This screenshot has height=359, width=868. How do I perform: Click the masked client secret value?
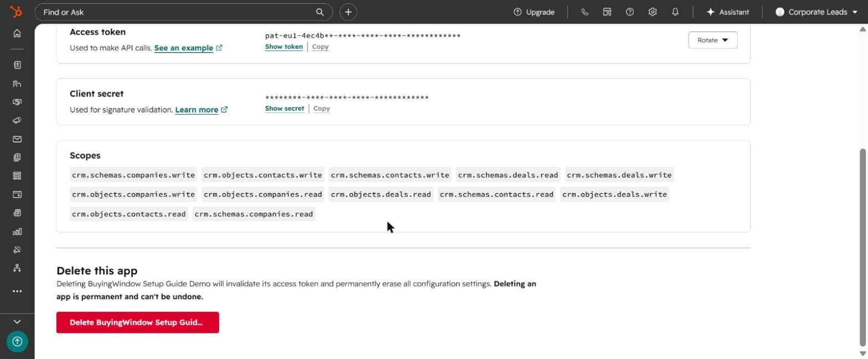pyautogui.click(x=347, y=98)
